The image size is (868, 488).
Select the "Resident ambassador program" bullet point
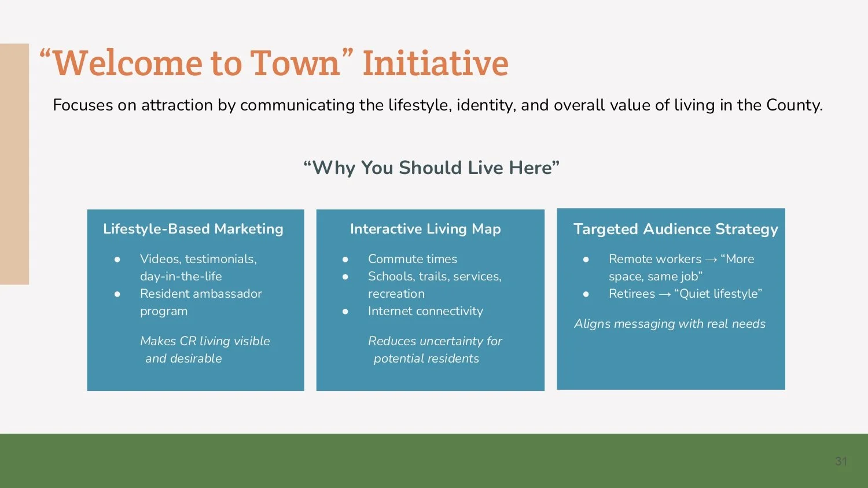click(201, 302)
